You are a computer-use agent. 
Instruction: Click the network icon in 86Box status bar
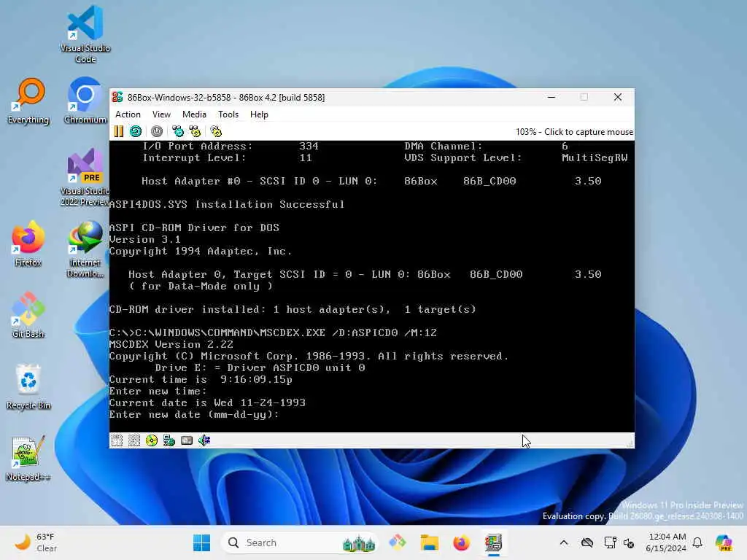point(169,440)
